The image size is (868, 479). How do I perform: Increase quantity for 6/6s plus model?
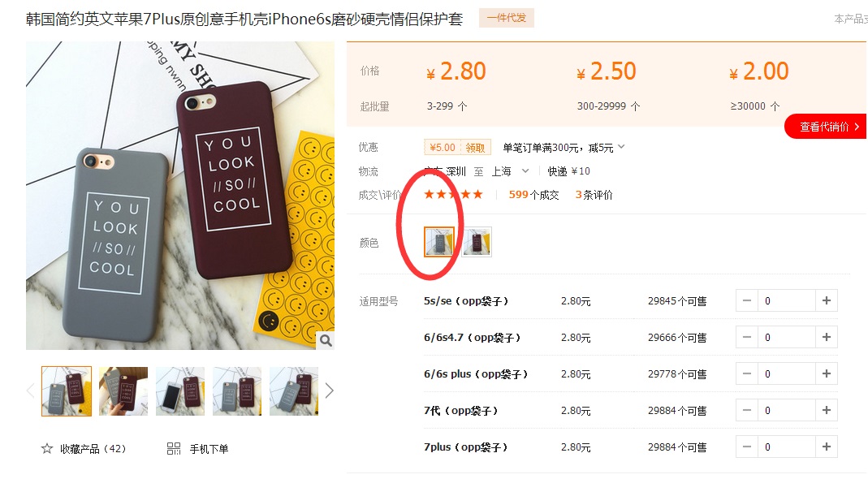[x=827, y=373]
